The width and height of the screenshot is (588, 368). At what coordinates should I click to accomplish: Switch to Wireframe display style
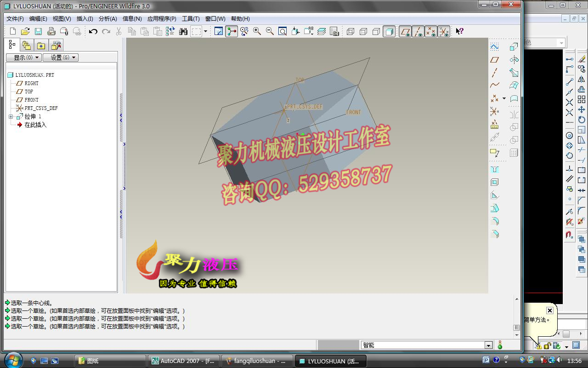pyautogui.click(x=351, y=31)
